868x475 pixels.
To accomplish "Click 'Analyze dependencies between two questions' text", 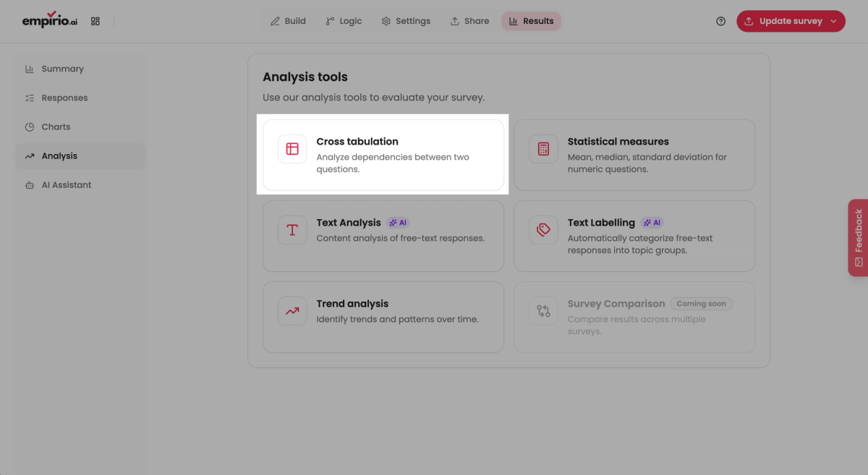I will coord(393,163).
